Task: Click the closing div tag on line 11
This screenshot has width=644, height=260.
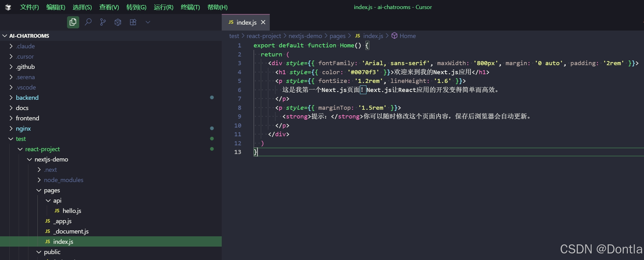Action: point(278,134)
